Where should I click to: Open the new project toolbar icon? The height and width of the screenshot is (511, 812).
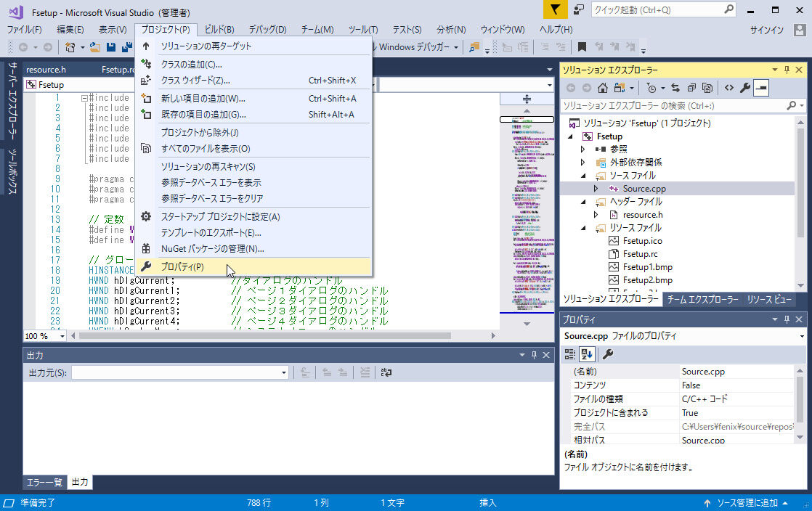[x=70, y=47]
